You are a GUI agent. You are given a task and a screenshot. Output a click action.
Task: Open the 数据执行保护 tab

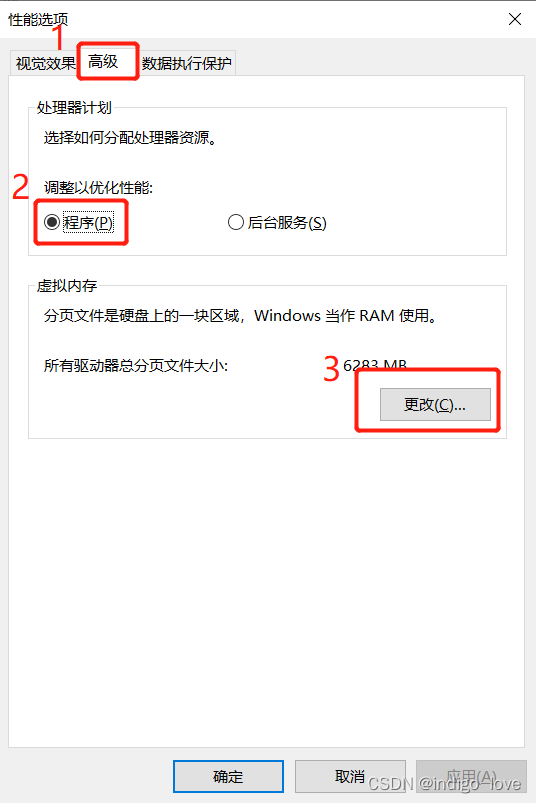pyautogui.click(x=187, y=64)
